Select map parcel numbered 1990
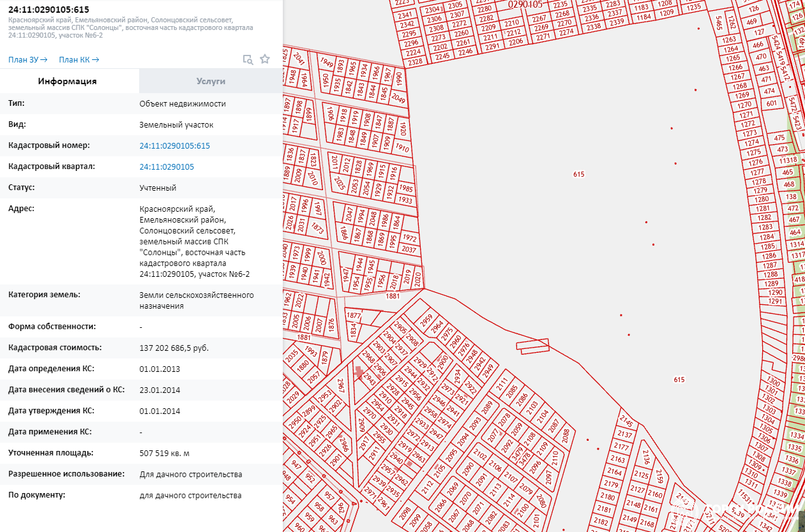 coord(399,79)
